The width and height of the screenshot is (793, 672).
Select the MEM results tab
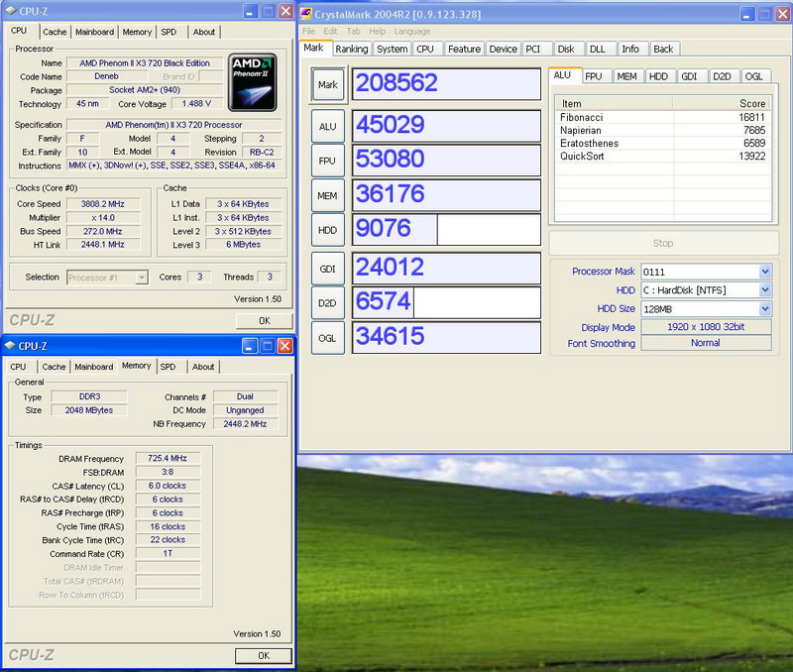626,75
